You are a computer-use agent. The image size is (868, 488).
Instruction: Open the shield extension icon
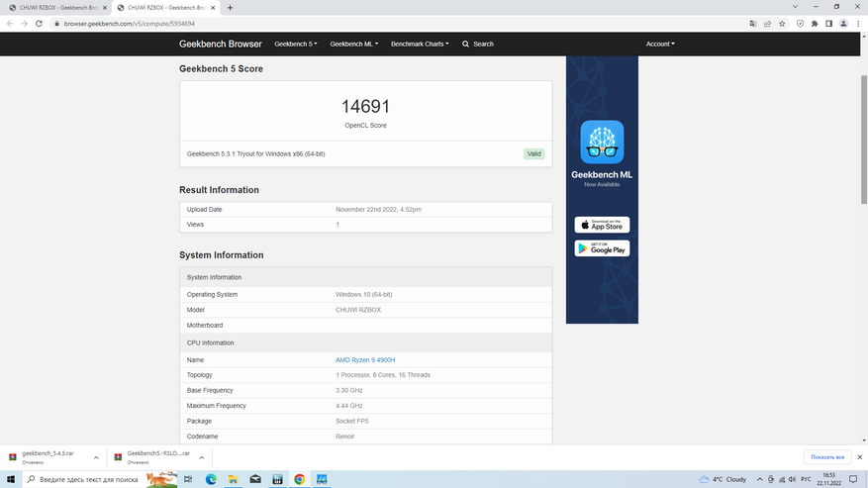[x=800, y=24]
